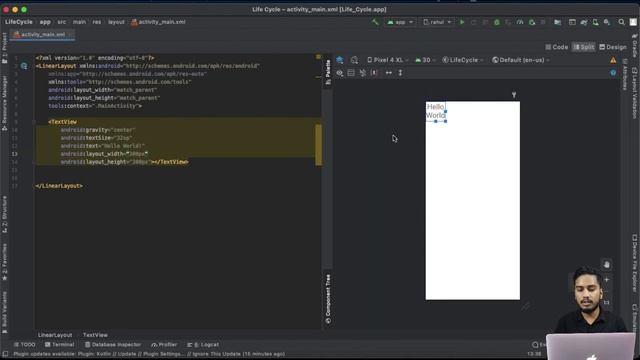Image resolution: width=640 pixels, height=360 pixels.
Task: Click the 1:1 zoom to actual size control
Action: pyautogui.click(x=607, y=302)
